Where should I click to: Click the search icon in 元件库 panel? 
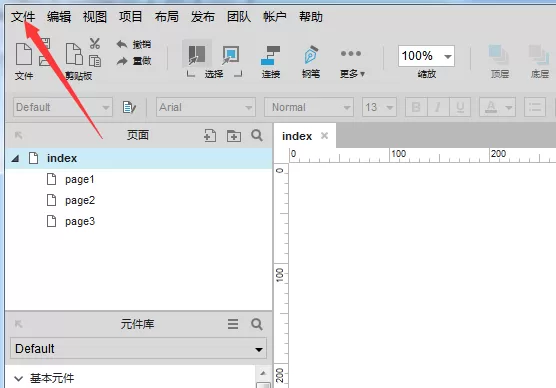coord(257,324)
